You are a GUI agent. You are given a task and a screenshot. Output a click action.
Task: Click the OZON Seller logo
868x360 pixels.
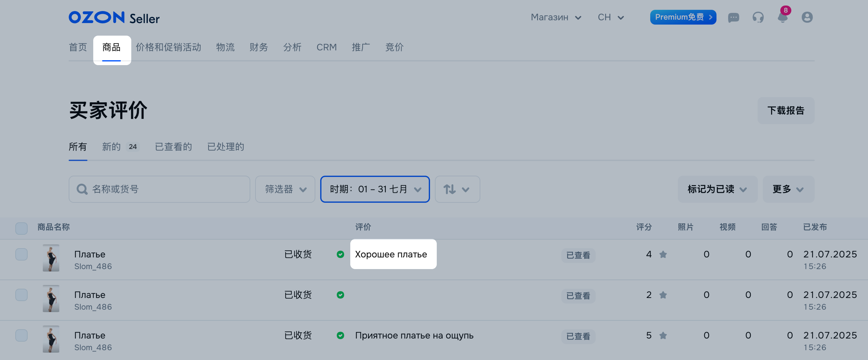[114, 18]
